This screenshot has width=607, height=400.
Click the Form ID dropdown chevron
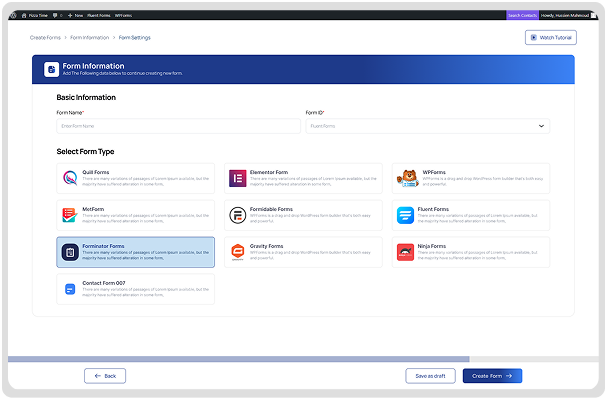[541, 126]
